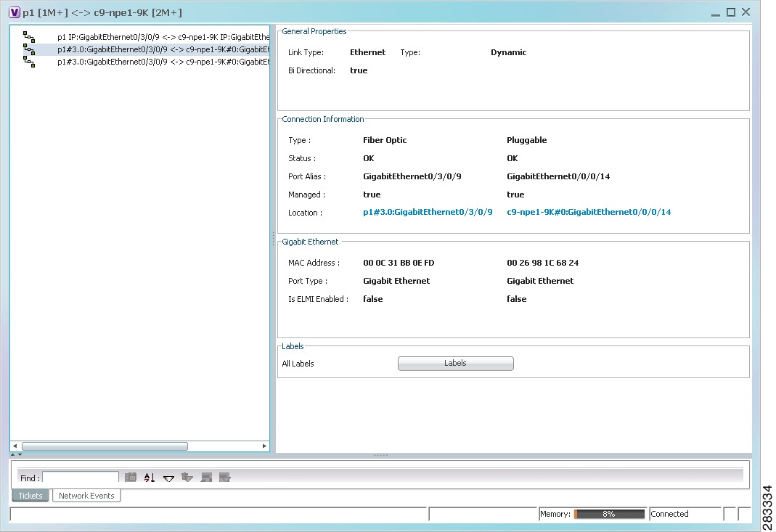
Task: Click left arrow of links list scrollbar
Action: (x=15, y=446)
